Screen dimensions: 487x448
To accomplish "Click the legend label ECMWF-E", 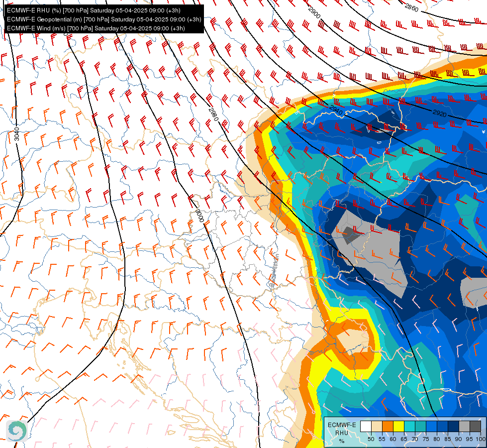I will (x=342, y=425).
